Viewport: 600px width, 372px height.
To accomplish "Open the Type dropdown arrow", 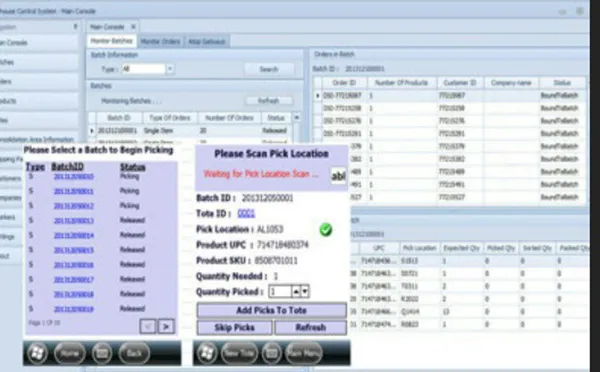I will (170, 69).
